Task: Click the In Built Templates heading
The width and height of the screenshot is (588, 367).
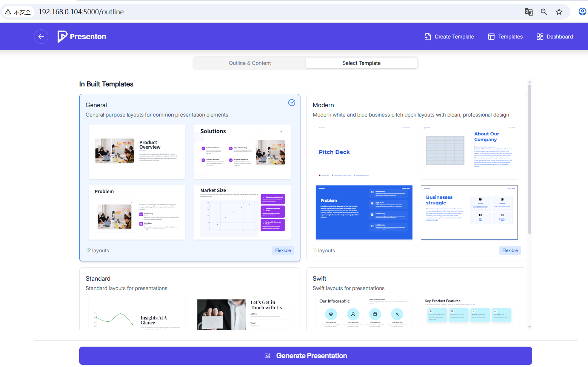Action: coord(106,84)
